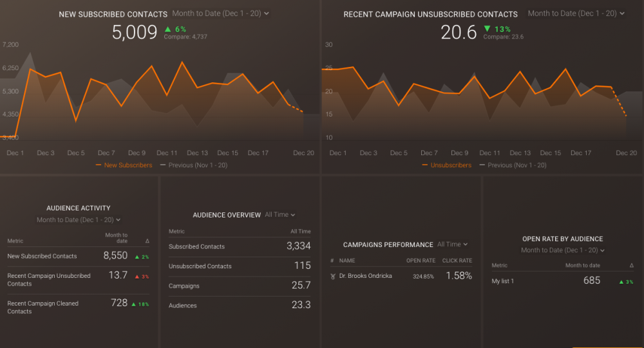Click the green up arrow for New Subscribed Contacts 2%
The image size is (644, 348).
pyautogui.click(x=137, y=257)
